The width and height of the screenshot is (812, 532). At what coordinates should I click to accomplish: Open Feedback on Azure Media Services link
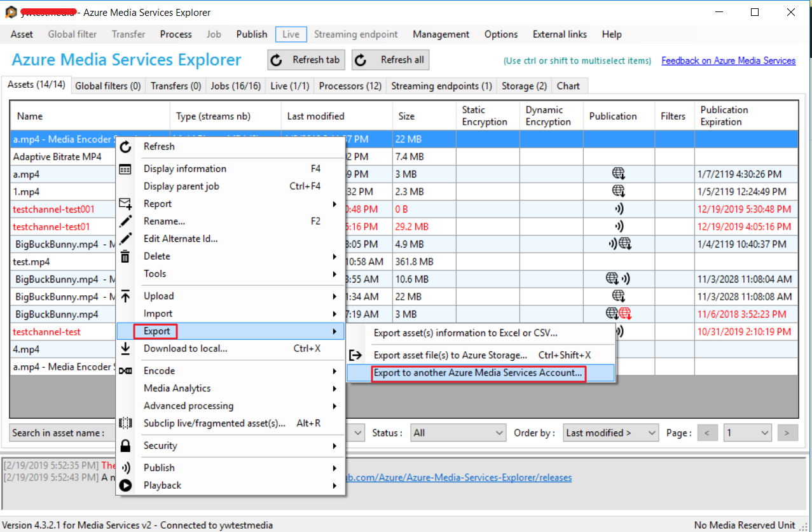tap(728, 61)
